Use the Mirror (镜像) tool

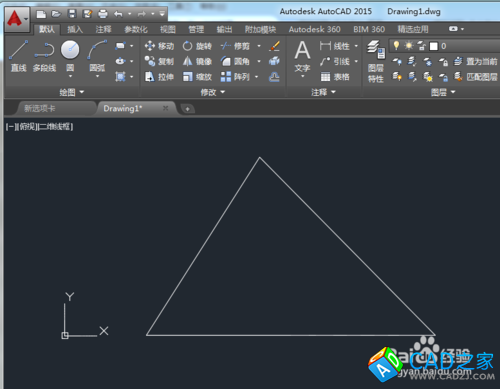click(197, 61)
